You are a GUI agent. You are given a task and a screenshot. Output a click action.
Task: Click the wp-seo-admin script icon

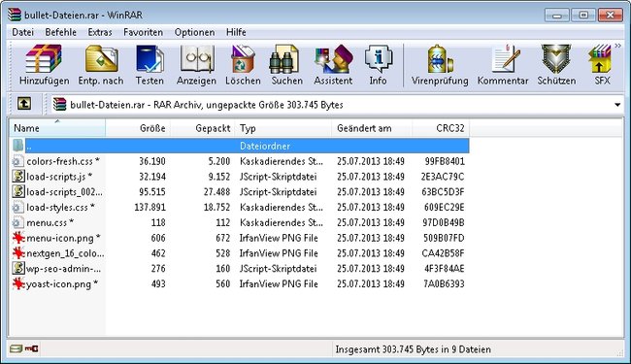[x=17, y=268]
